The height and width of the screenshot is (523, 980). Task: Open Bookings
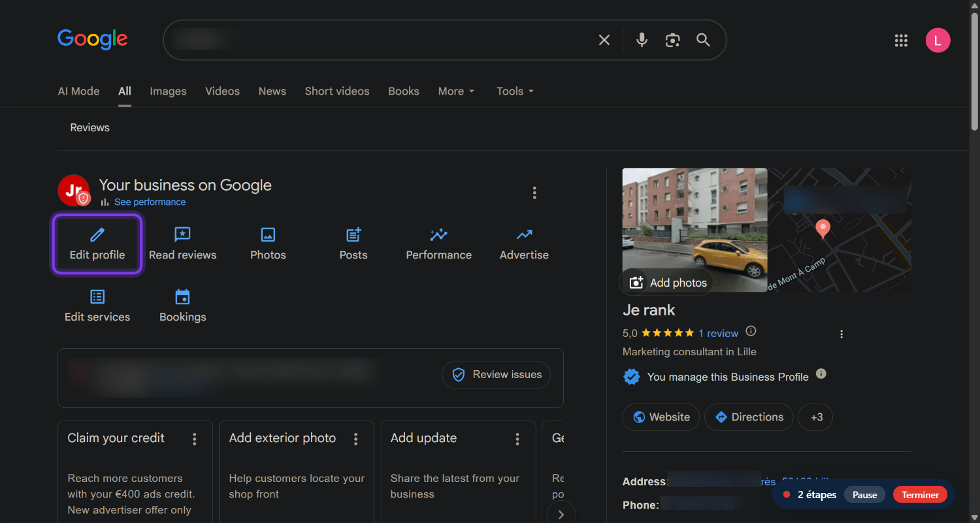point(182,306)
